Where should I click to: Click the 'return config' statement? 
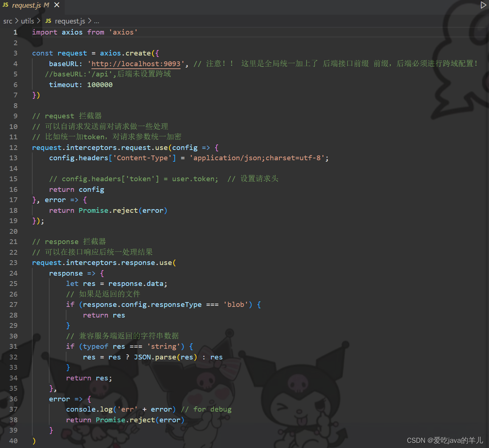click(77, 190)
